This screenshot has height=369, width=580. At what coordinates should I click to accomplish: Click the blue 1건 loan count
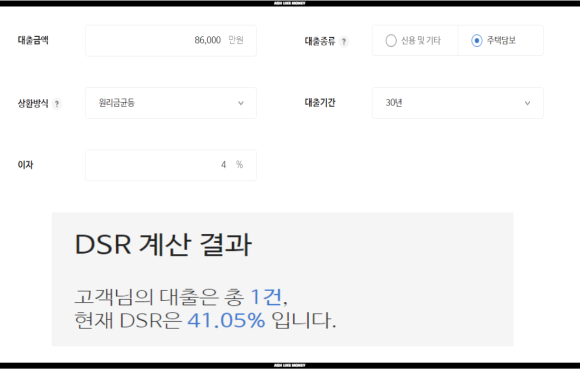point(266,297)
